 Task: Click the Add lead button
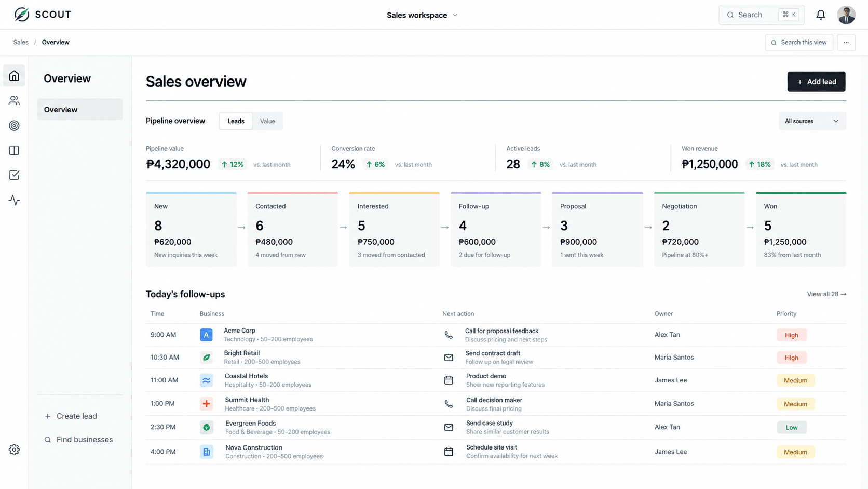point(816,82)
